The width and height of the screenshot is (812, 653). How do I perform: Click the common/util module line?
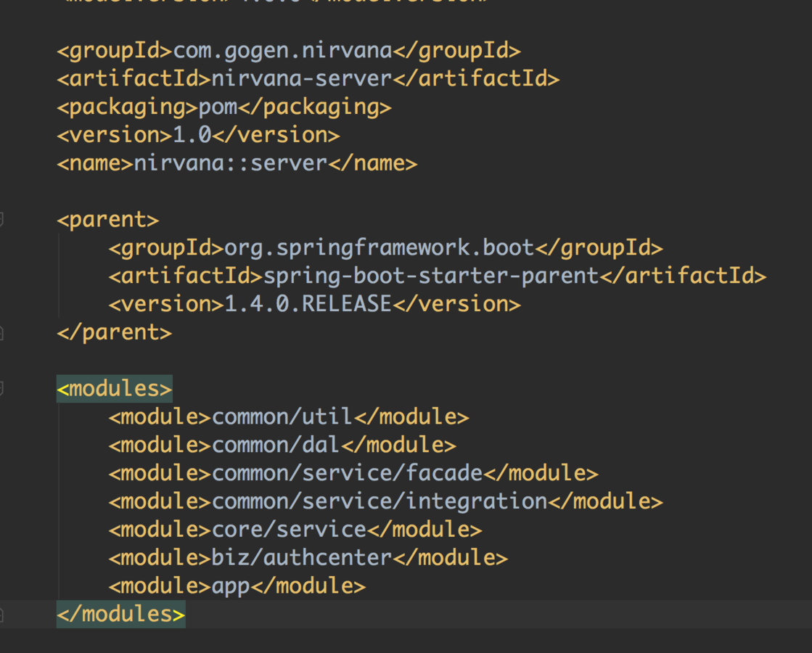[289, 417]
